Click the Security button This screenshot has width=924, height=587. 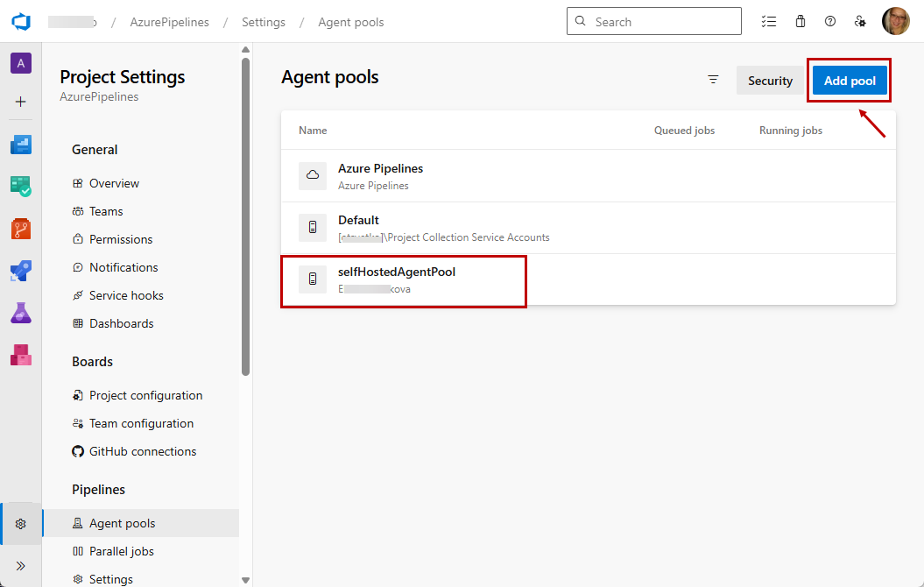[770, 80]
